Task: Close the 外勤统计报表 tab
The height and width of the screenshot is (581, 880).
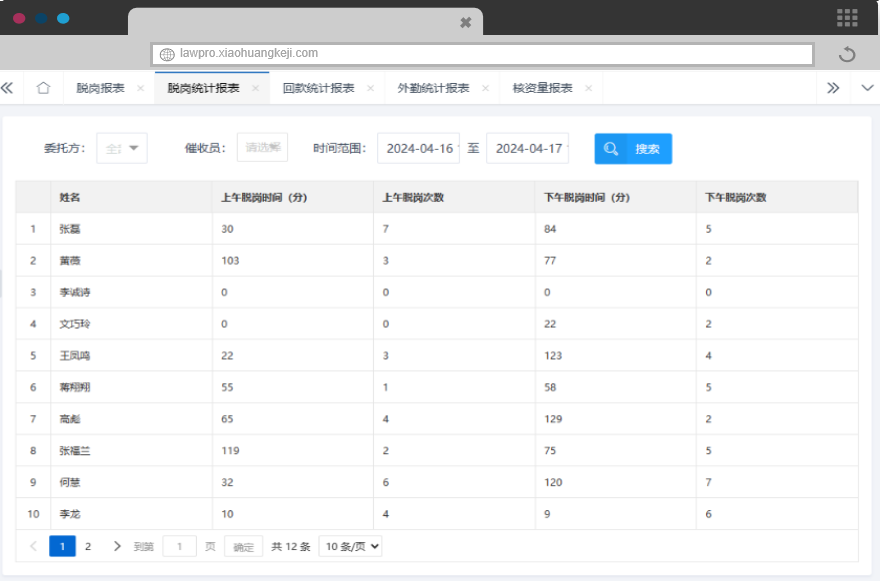Action: (485, 88)
